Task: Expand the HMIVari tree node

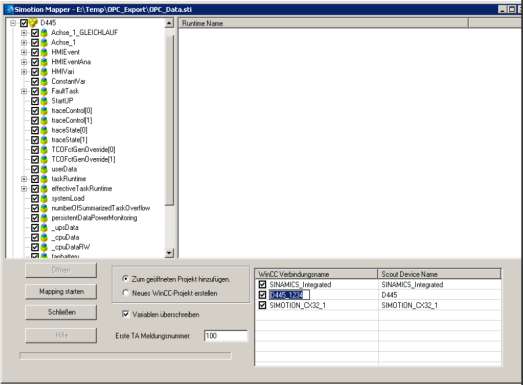Action: pyautogui.click(x=24, y=72)
